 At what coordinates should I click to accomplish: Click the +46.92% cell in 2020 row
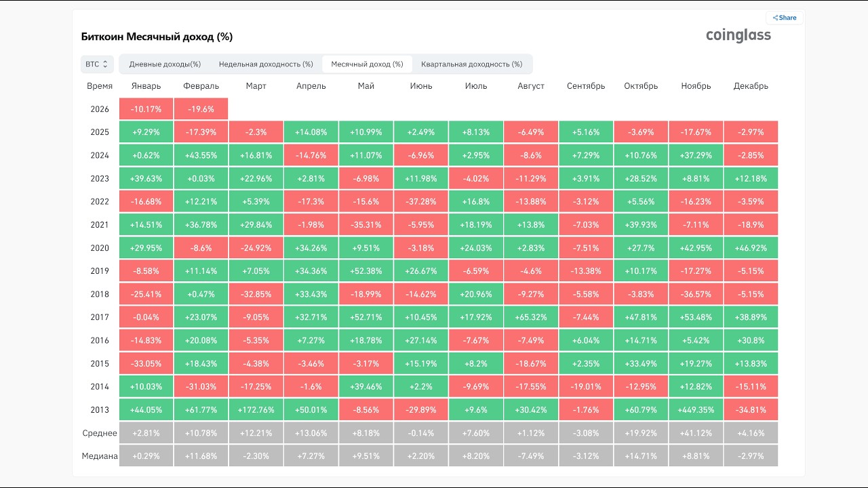[751, 248]
